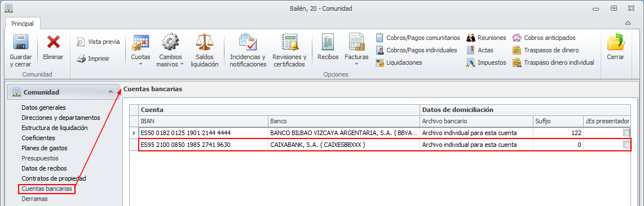This screenshot has width=644, height=206.
Task: Click the CAIXABANK, S.A. bank cell
Action: click(344, 145)
